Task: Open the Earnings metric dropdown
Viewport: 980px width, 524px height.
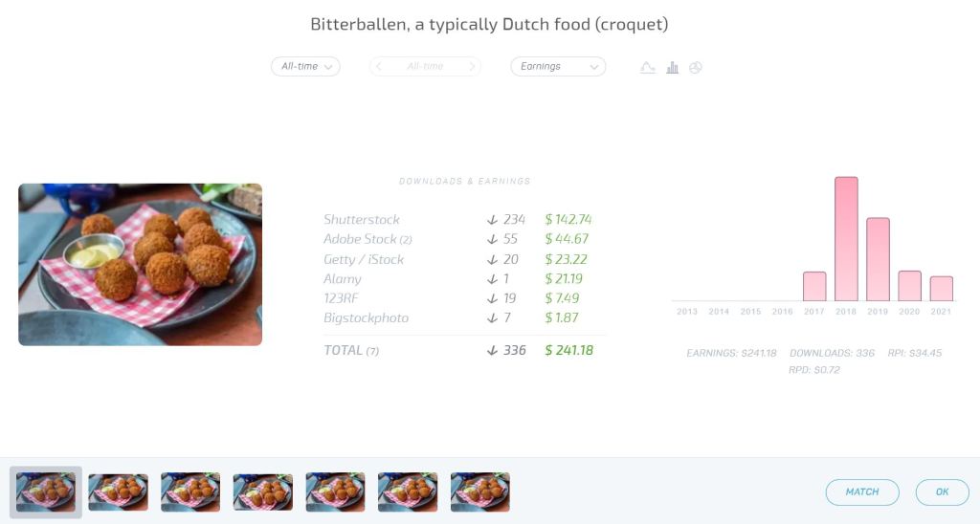Action: pyautogui.click(x=558, y=67)
